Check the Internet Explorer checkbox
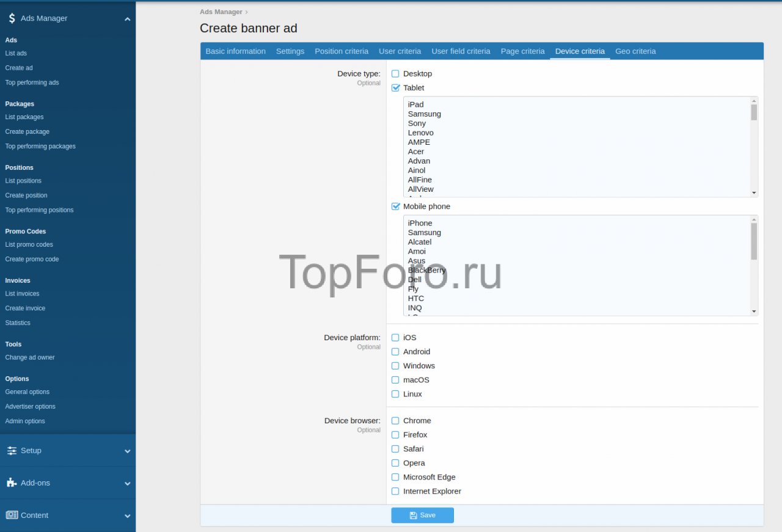This screenshot has width=782, height=532. 395,491
